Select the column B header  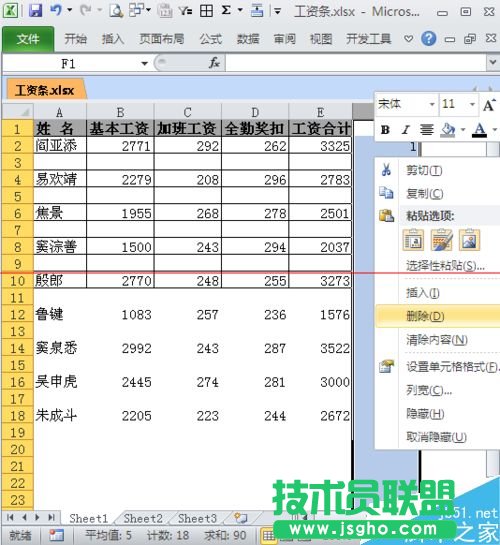point(120,112)
